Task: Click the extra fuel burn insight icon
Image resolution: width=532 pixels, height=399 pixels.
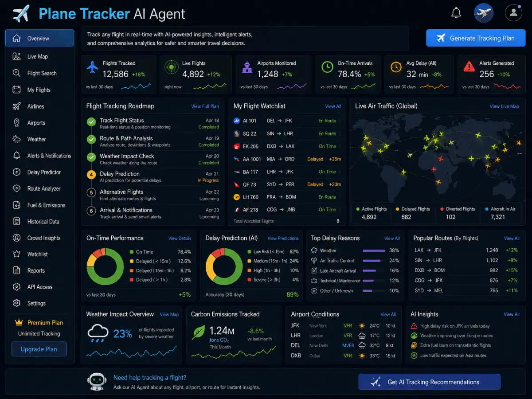Action: [414, 345]
